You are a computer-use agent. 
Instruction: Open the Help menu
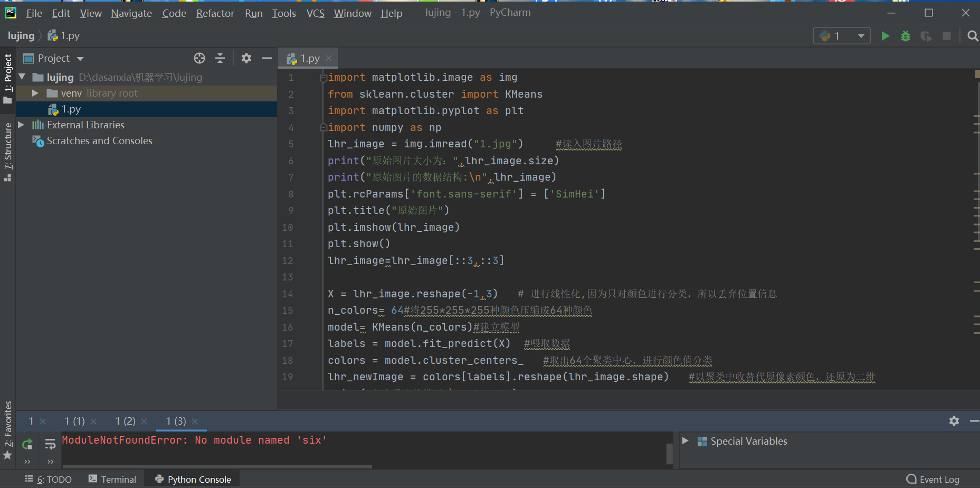[392, 13]
